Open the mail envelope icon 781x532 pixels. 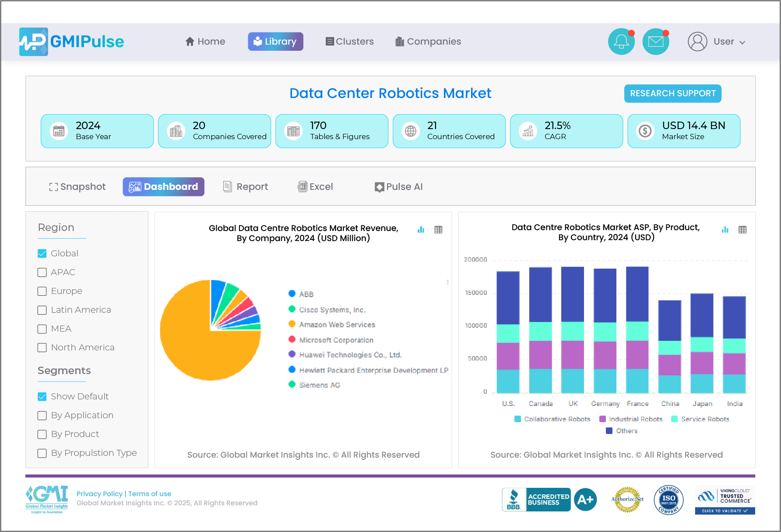pyautogui.click(x=655, y=42)
